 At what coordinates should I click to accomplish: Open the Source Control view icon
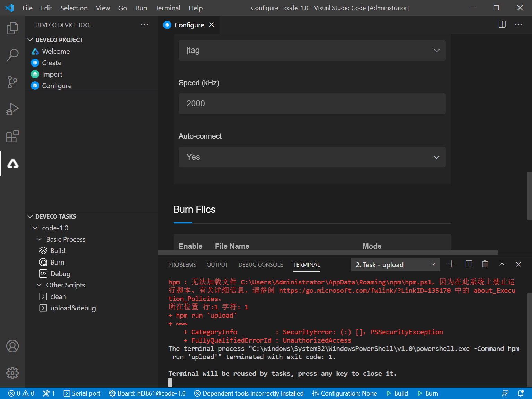[12, 82]
